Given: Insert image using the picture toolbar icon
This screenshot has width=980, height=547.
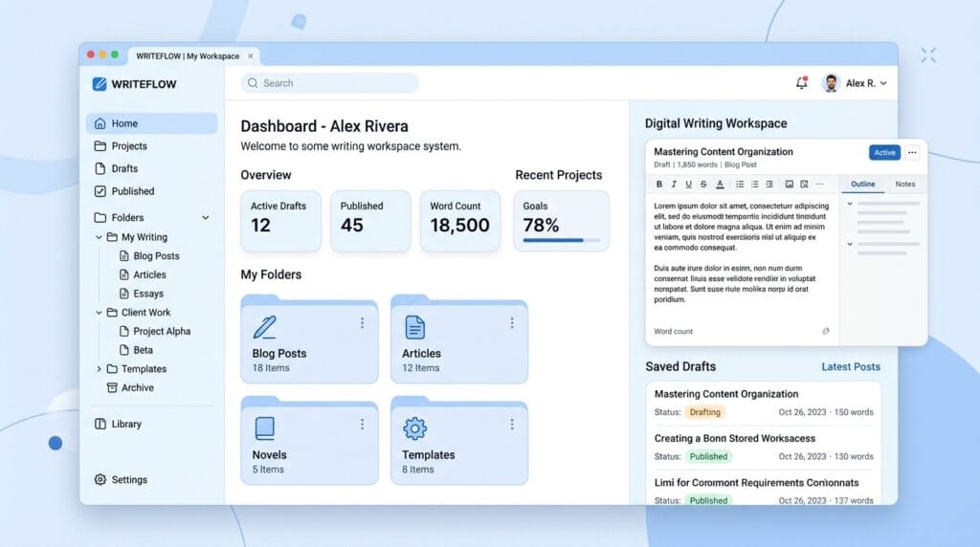Looking at the screenshot, I should (790, 185).
